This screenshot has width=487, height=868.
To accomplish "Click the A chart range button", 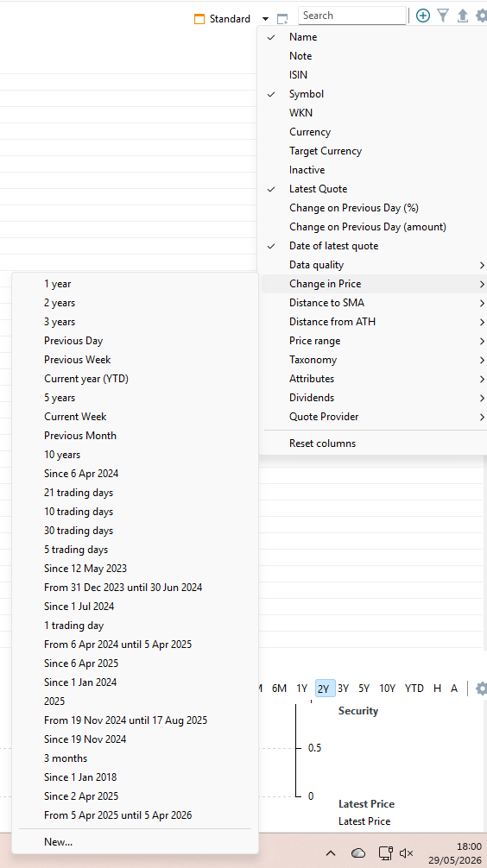I will (454, 688).
